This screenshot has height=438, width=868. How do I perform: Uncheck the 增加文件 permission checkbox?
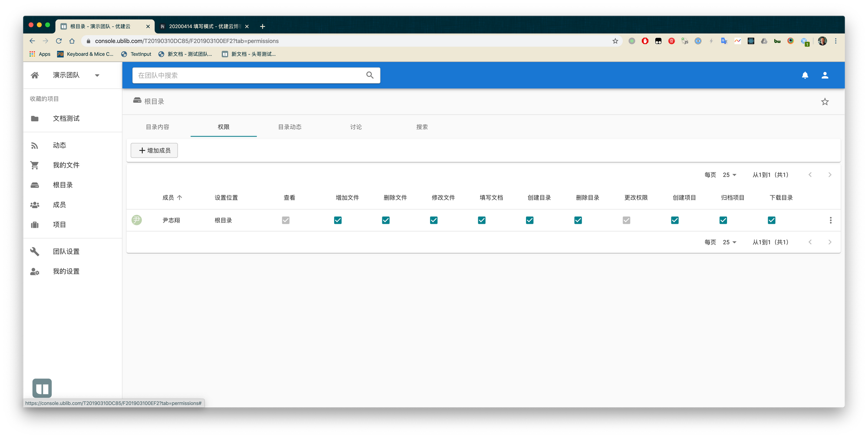338,220
